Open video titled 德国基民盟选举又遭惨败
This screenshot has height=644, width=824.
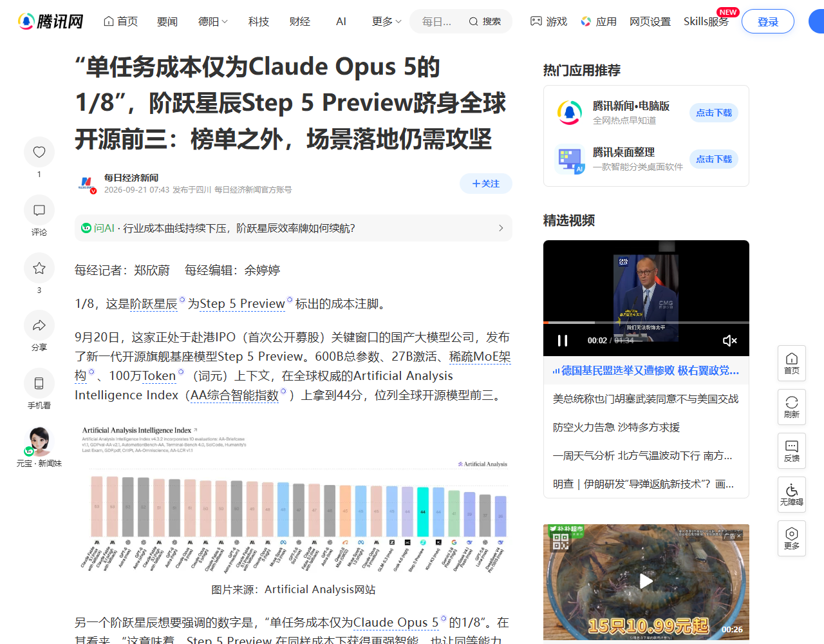point(646,370)
